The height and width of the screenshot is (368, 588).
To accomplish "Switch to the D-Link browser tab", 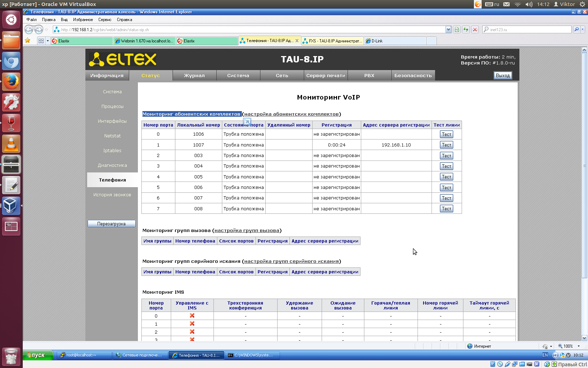I will [x=395, y=41].
